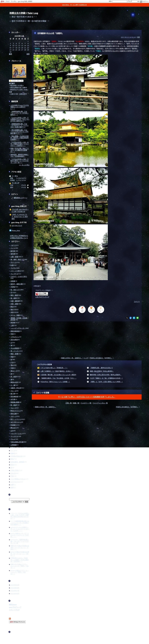Go to next month 次月 in calendar
Screen dimensions: 149x644
point(28,54)
